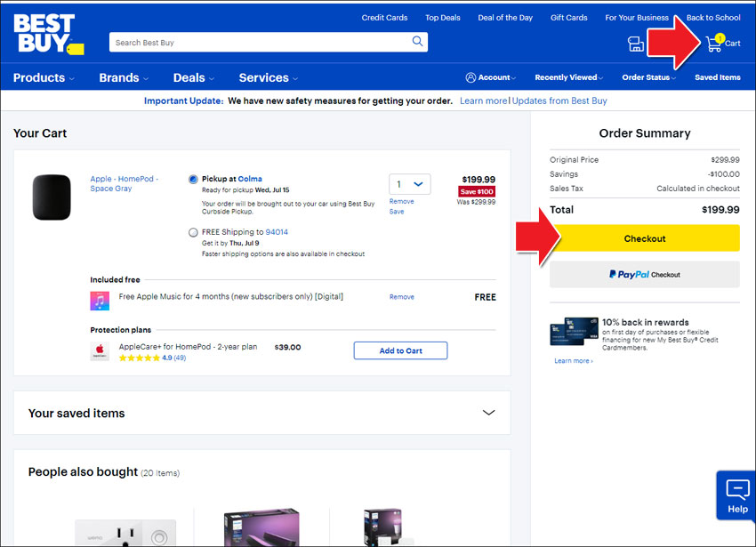756x547 pixels.
Task: Click the AppleCare+ Apple logo icon
Action: tap(100, 351)
